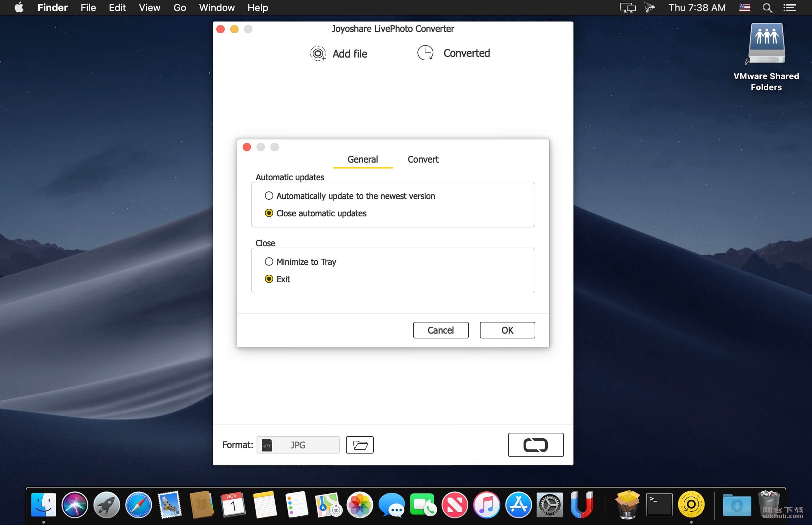The width and height of the screenshot is (812, 525).
Task: Open Notification Center list icon
Action: point(789,8)
